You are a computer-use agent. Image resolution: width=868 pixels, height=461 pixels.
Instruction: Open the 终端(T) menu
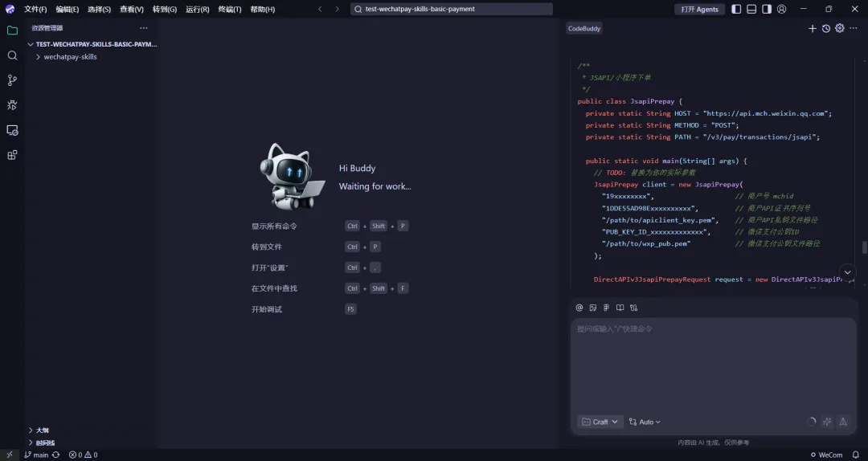click(x=230, y=10)
